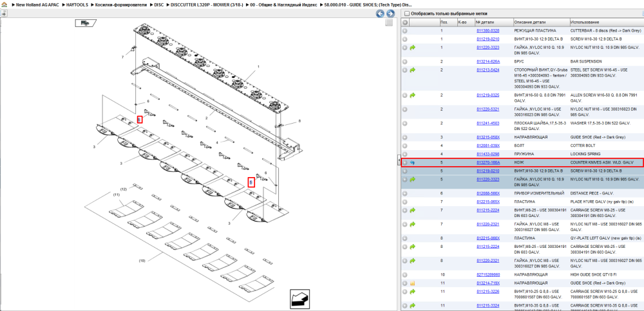Open 'DISCCUTTER L320P - MOWER' breadcrumb
Image resolution: width=644 pixels, height=311 pixels.
coord(207,4)
